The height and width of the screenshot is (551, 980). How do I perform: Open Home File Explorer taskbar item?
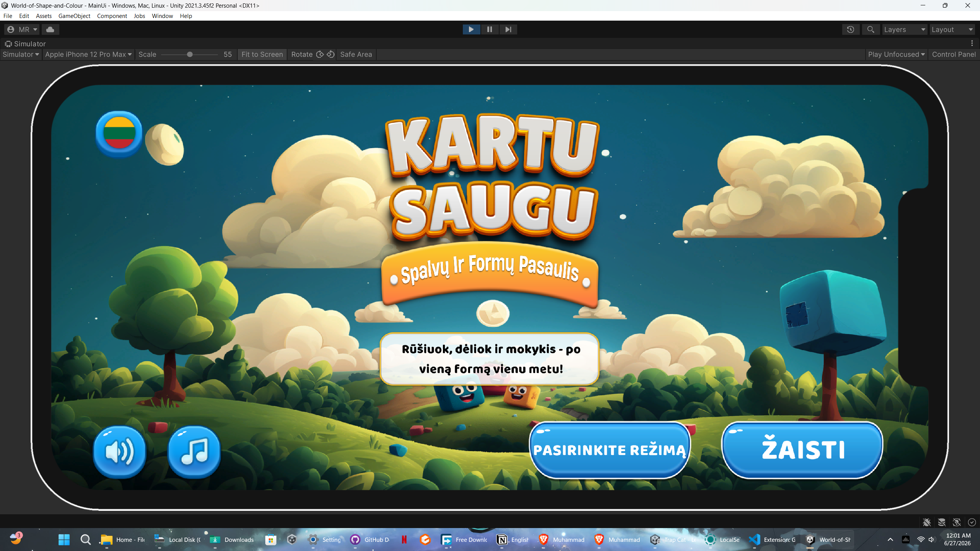click(122, 540)
